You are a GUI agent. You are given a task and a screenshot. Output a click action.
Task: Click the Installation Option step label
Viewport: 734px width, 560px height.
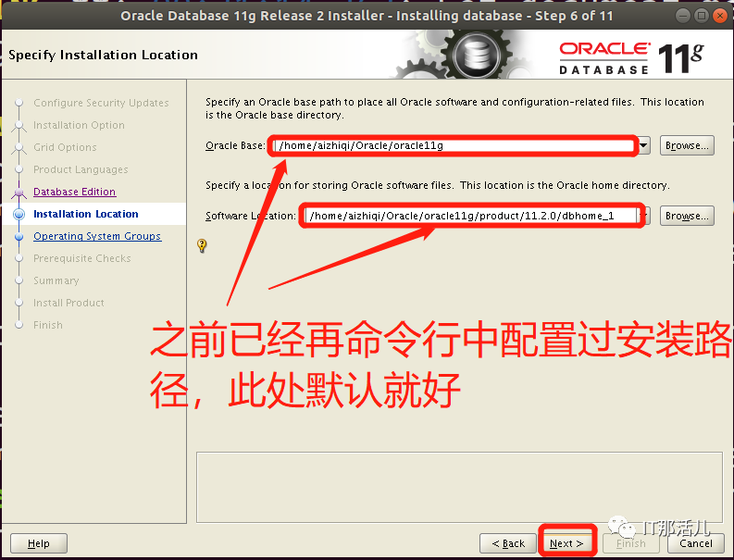pos(79,125)
